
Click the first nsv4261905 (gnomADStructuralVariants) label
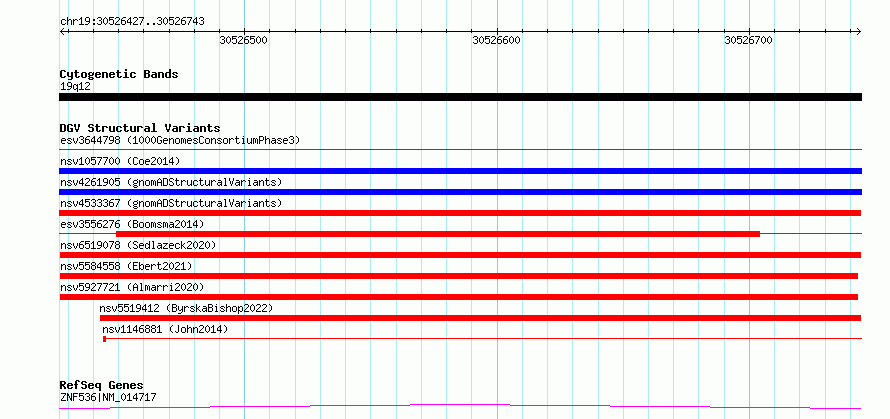pos(171,182)
